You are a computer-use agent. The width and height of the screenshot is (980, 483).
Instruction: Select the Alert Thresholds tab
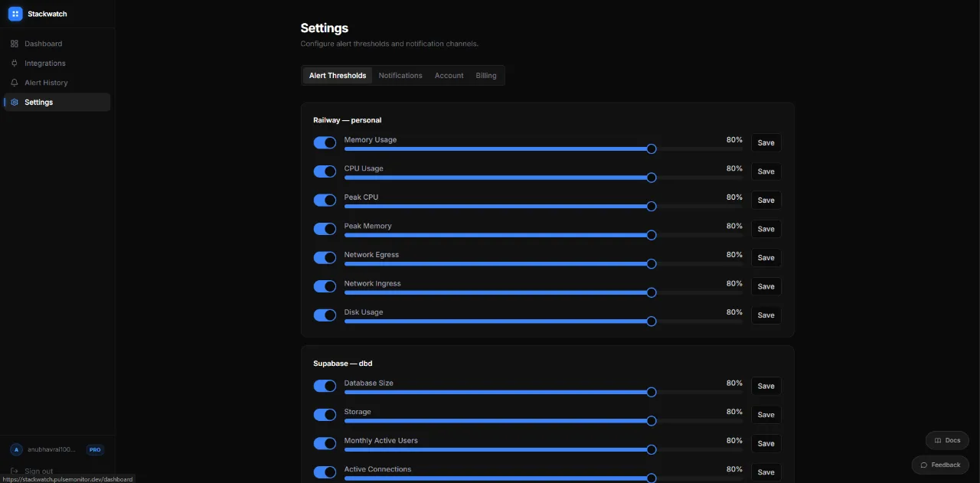point(338,75)
